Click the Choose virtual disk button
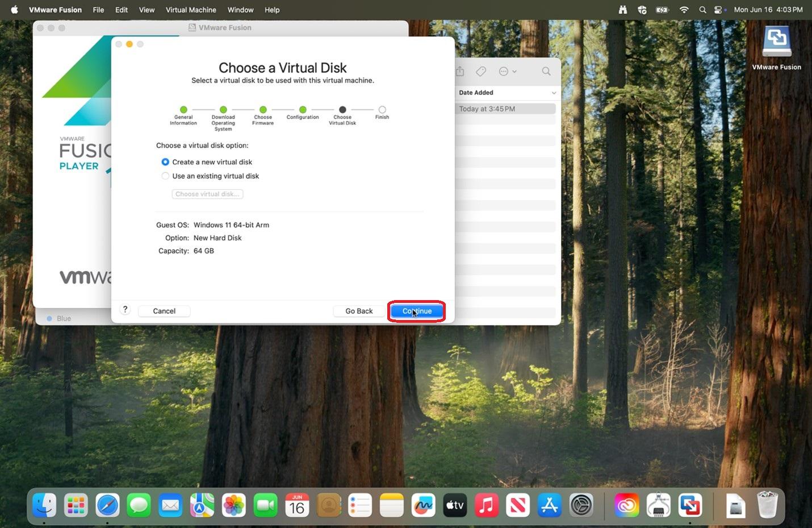This screenshot has width=812, height=528. coord(207,194)
